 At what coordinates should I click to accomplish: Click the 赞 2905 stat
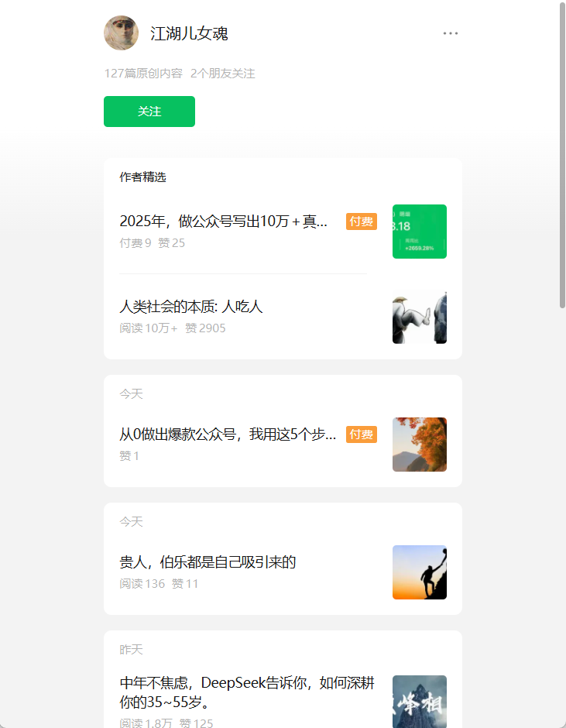(x=205, y=328)
